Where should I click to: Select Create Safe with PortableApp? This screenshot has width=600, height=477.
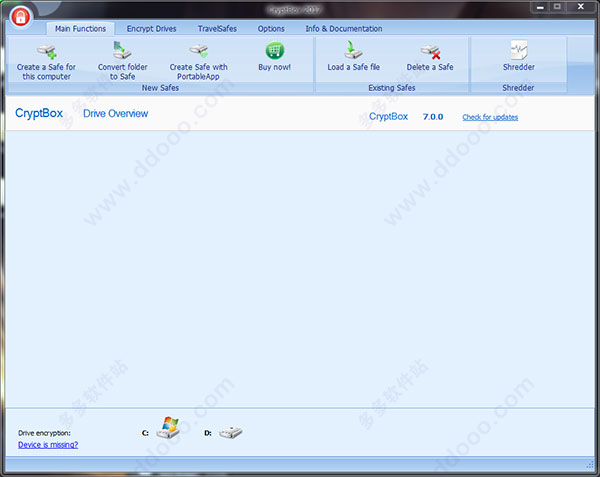pos(198,62)
